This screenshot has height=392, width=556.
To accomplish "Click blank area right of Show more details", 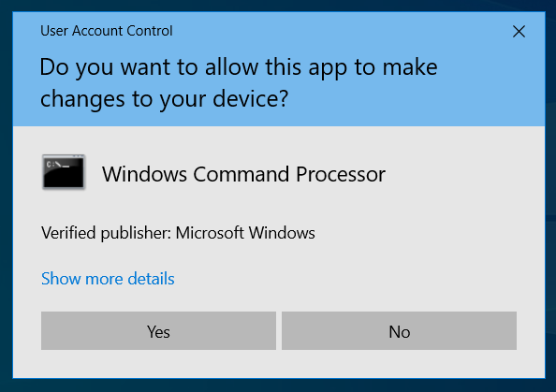I will [x=355, y=279].
